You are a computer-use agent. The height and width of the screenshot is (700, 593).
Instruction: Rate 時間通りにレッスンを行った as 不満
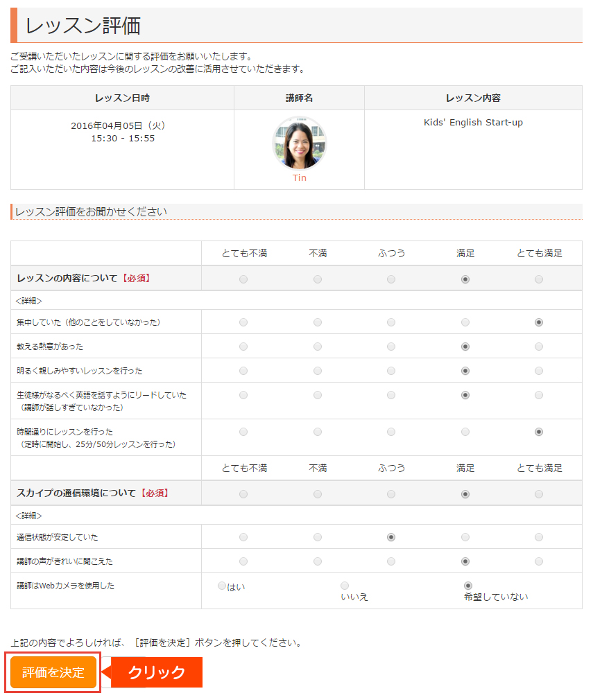tap(317, 432)
